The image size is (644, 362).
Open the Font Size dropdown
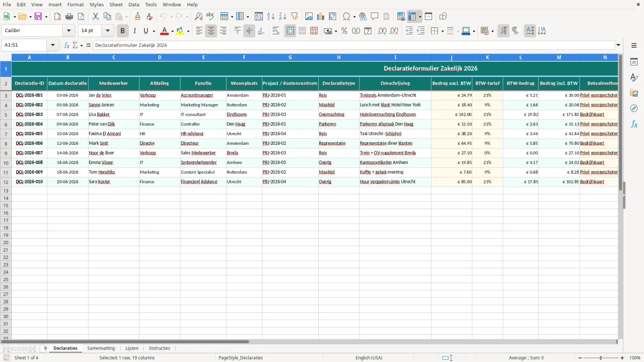[x=107, y=31]
